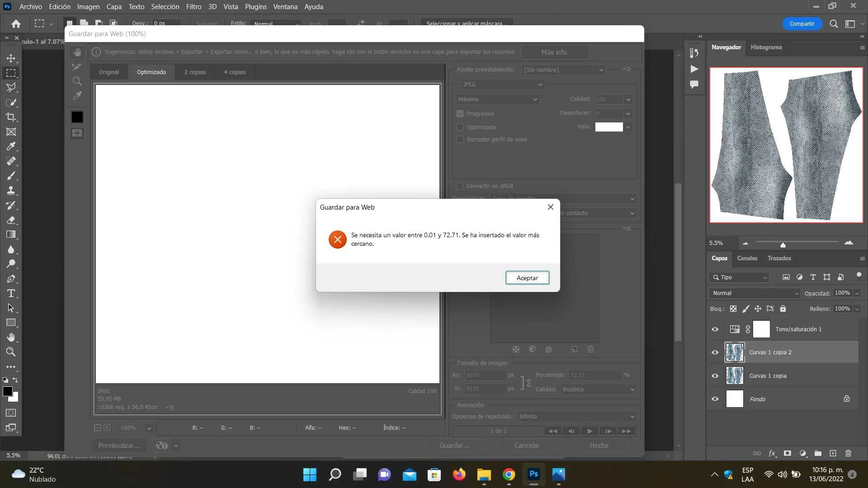Image resolution: width=868 pixels, height=488 pixels.
Task: Click the Compartir button
Action: click(802, 24)
